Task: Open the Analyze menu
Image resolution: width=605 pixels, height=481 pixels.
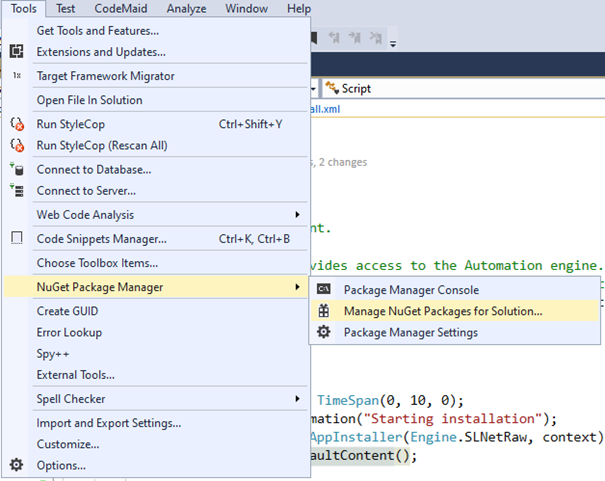Action: coord(186,8)
